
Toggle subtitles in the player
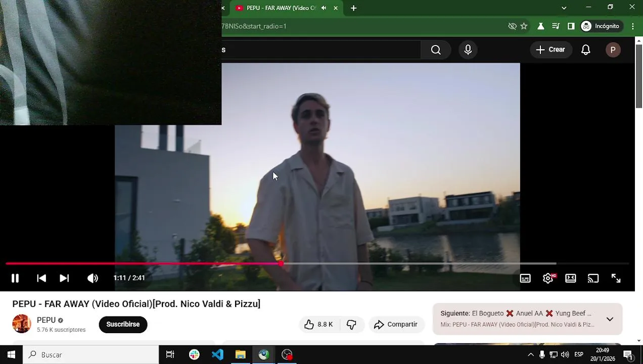tap(525, 278)
